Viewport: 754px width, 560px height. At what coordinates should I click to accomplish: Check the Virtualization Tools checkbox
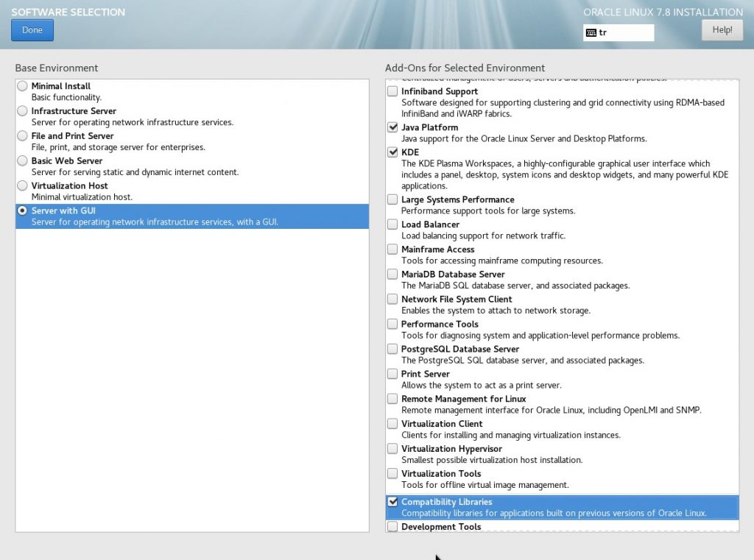coord(393,473)
